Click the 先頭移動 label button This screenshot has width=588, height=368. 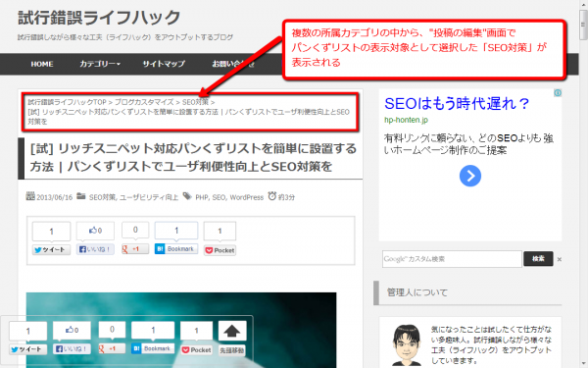point(232,350)
